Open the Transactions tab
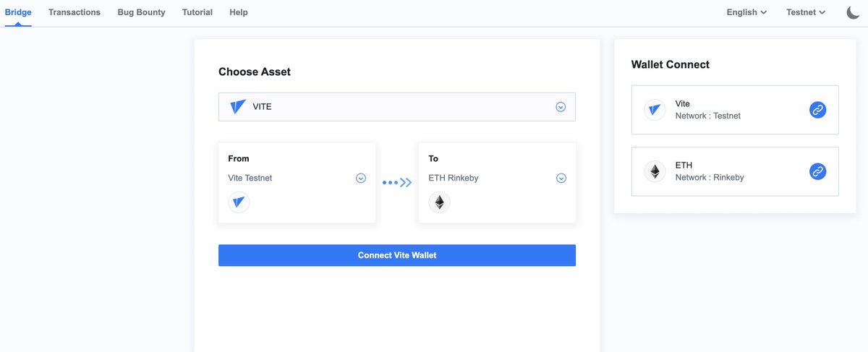Viewport: 868px width, 352px height. point(75,12)
